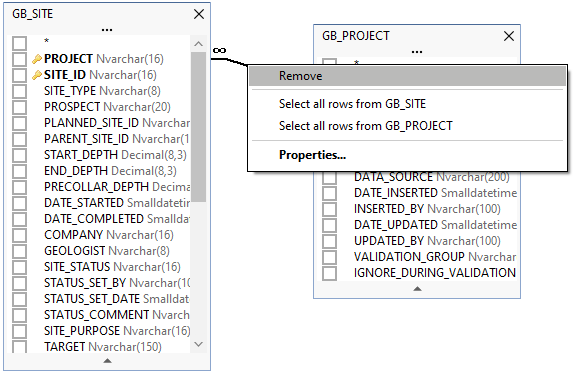Screen dimensions: 574x375
Task: Open the ellipsis options on GB_PROJECT table
Action: click(417, 52)
